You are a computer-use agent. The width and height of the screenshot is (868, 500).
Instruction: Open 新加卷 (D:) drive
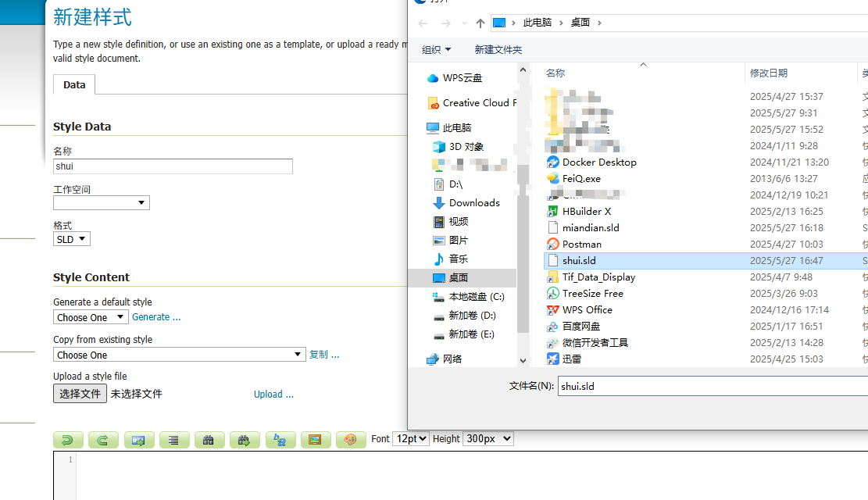(464, 316)
